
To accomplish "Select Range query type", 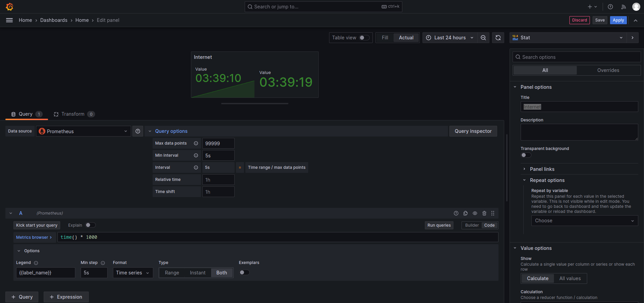I will (x=172, y=273).
